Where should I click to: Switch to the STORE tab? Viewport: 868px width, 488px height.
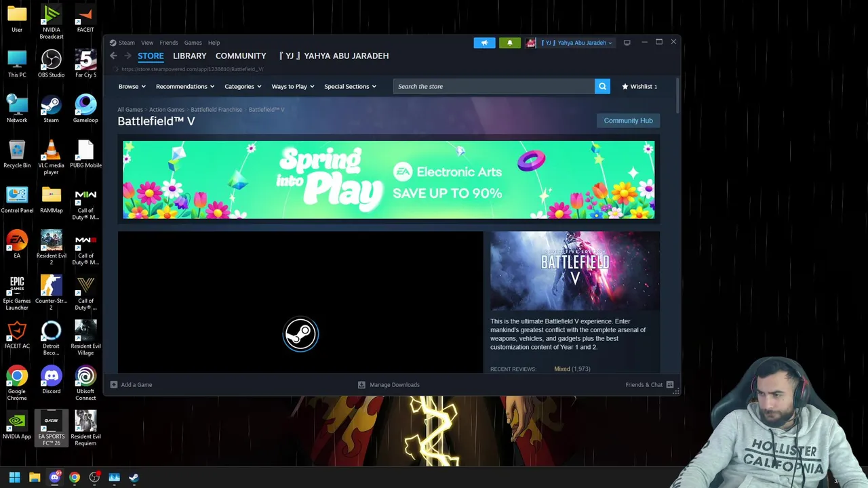[151, 56]
